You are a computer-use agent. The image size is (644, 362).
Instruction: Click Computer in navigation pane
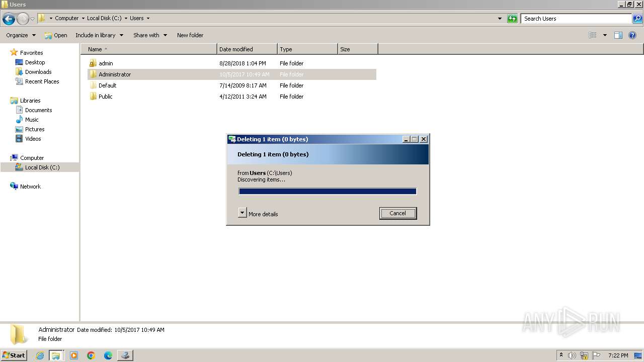[x=32, y=158]
